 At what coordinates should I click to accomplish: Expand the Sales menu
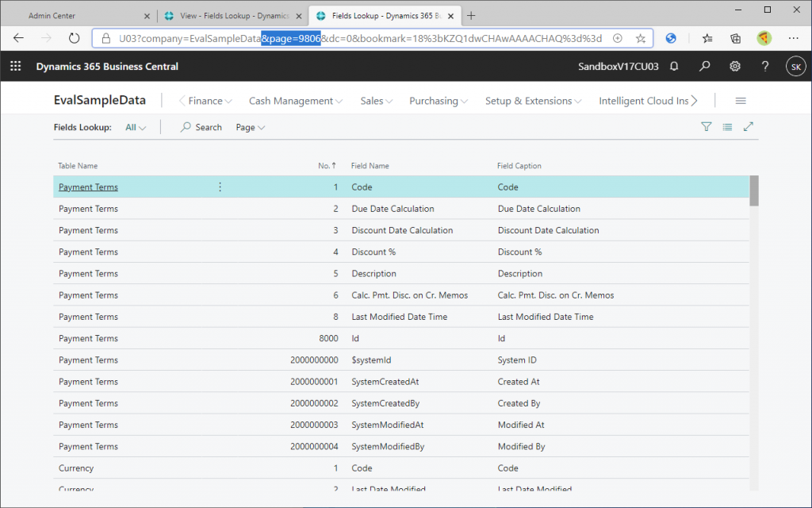(x=377, y=101)
